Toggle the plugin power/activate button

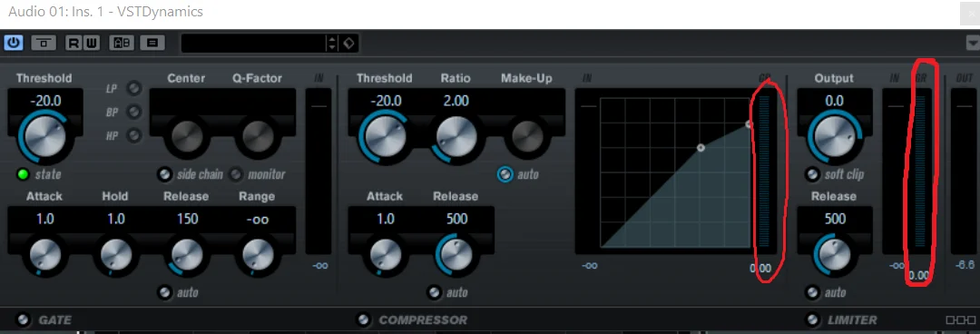click(x=13, y=44)
